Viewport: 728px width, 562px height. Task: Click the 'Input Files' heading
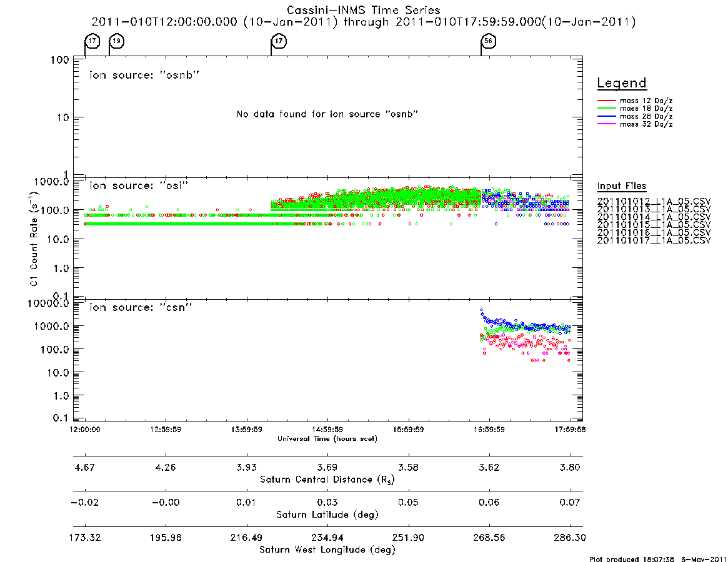click(x=622, y=186)
